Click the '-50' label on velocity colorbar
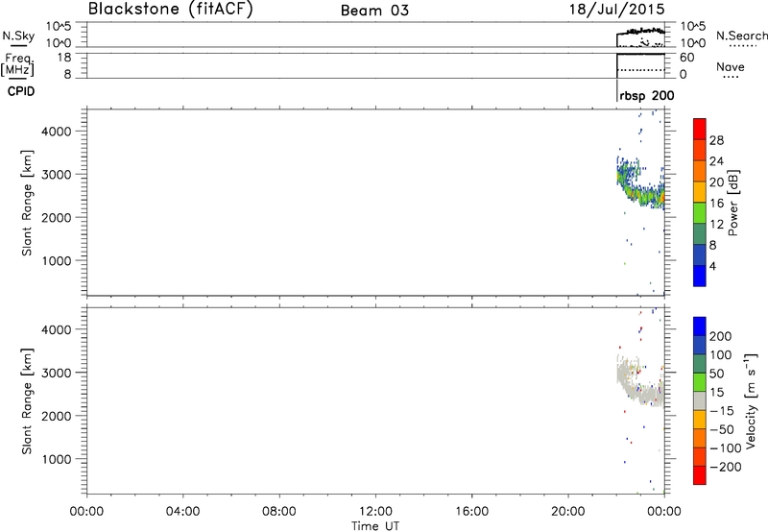Screen dimensions: 768x532 coord(722,429)
